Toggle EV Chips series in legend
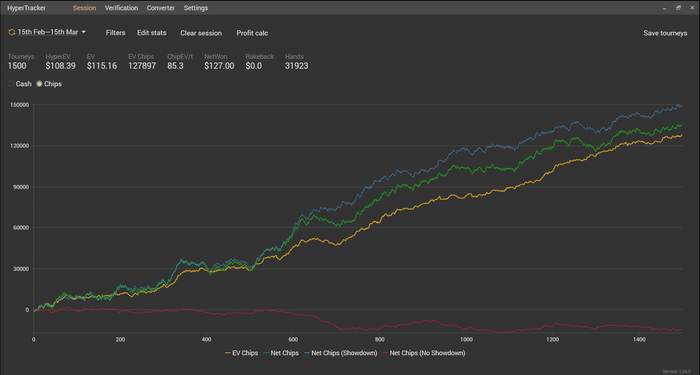The height and width of the screenshot is (375, 700). tap(241, 353)
